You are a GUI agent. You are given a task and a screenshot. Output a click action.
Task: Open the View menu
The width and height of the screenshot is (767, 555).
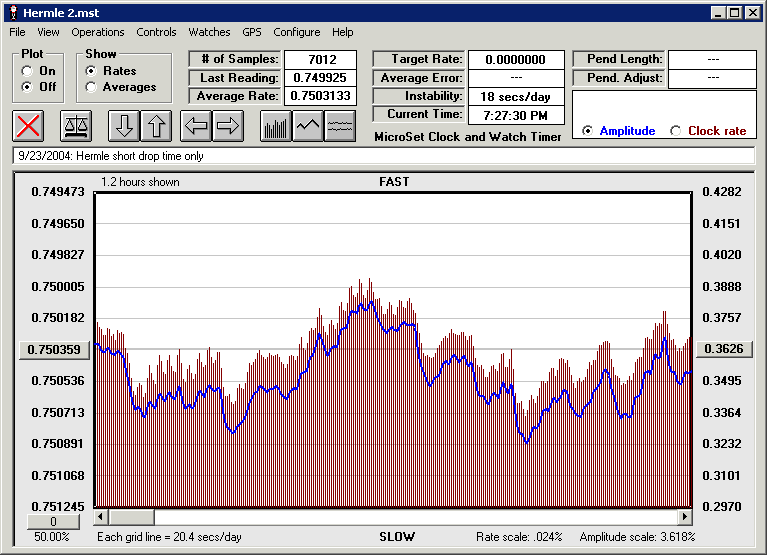click(x=48, y=32)
